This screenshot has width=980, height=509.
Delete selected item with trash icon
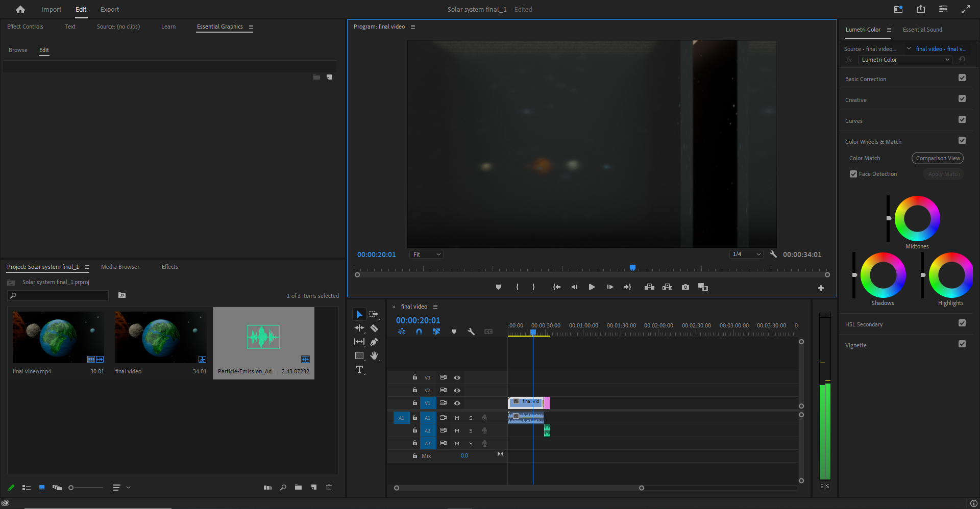click(x=329, y=488)
